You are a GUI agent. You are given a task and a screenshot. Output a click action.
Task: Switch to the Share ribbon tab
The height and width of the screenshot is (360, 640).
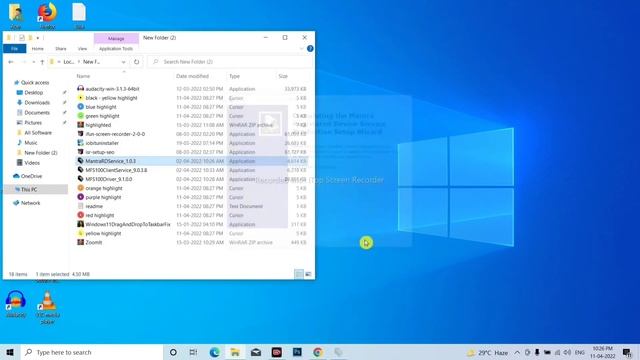click(x=61, y=49)
